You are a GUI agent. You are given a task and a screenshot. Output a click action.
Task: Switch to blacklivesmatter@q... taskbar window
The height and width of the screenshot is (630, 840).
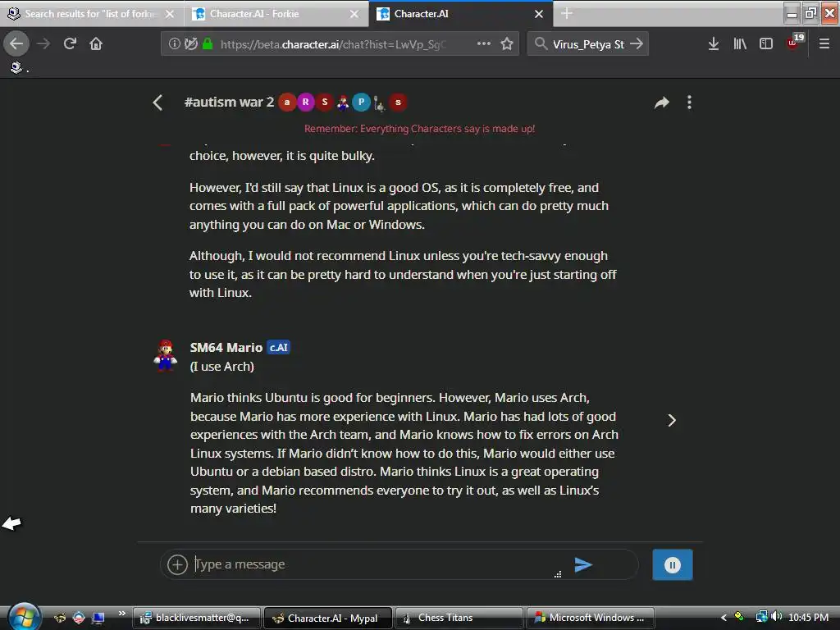point(197,618)
